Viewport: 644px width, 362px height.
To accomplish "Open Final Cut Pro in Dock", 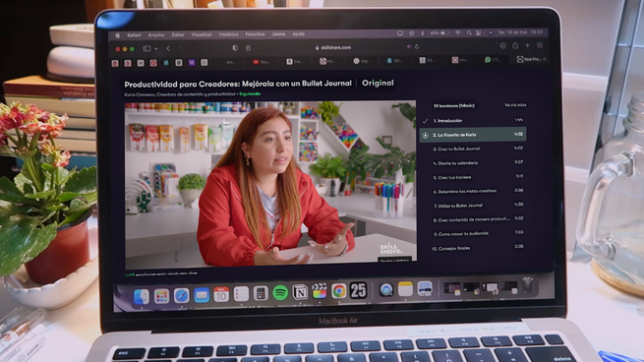I will (320, 291).
